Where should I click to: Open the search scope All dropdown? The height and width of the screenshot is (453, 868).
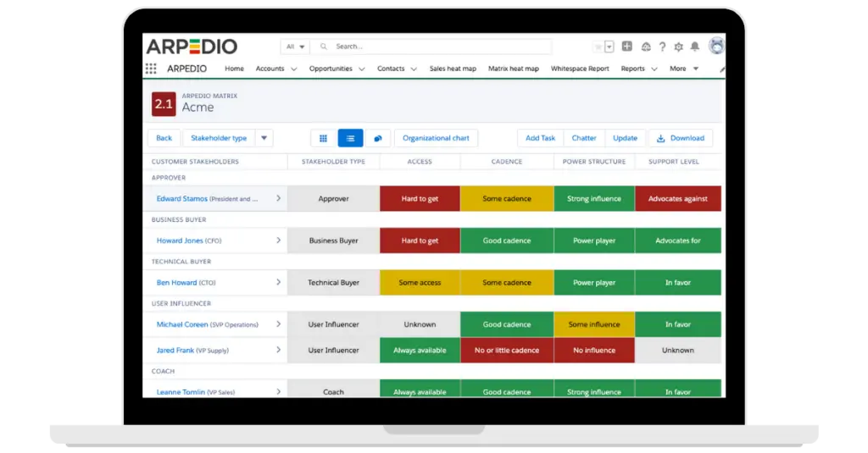(x=295, y=47)
